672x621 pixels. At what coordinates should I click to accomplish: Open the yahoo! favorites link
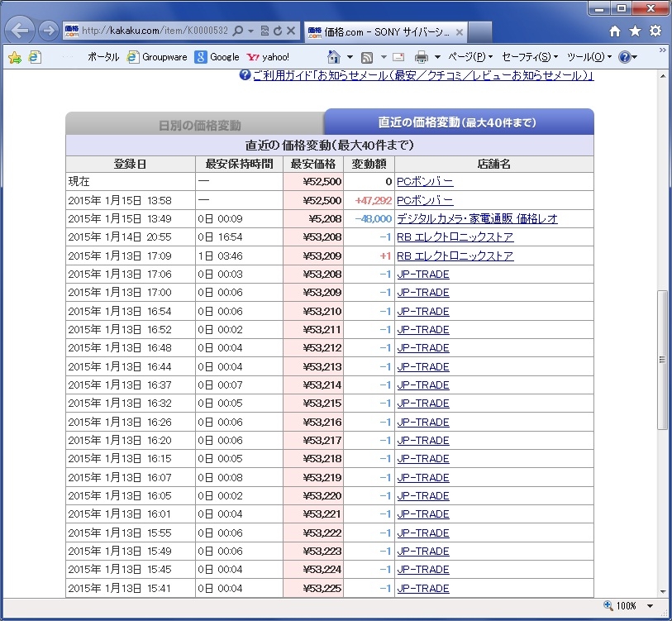(x=269, y=57)
